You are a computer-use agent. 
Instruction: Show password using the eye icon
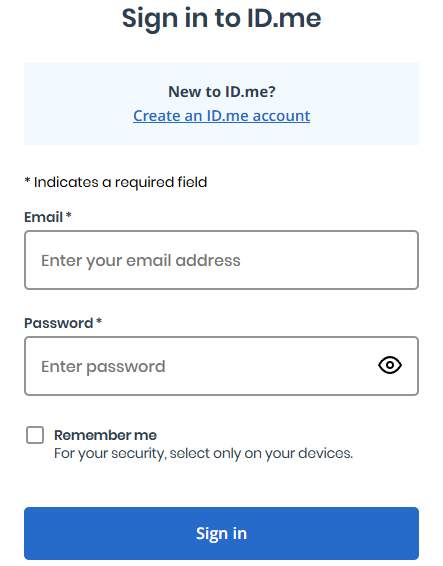pyautogui.click(x=390, y=365)
